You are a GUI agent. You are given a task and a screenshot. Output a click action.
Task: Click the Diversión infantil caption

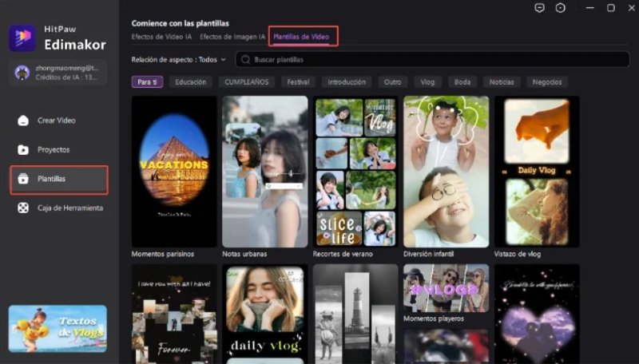click(428, 254)
